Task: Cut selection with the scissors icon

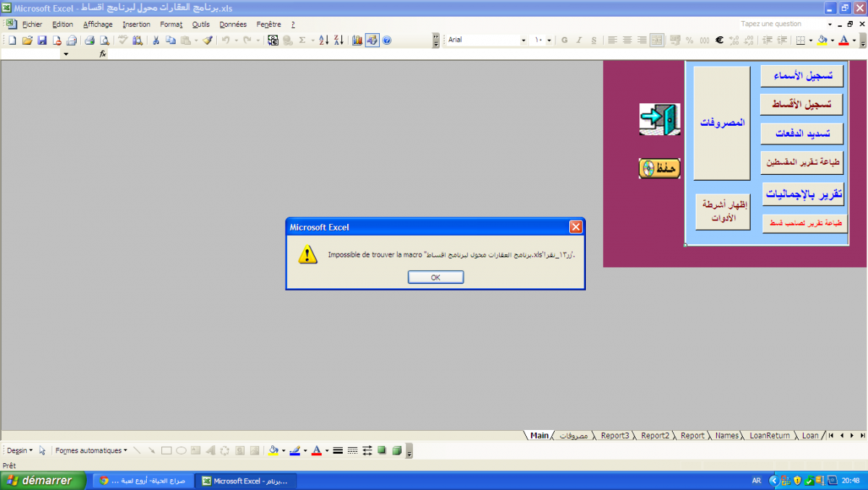Action: [x=156, y=40]
